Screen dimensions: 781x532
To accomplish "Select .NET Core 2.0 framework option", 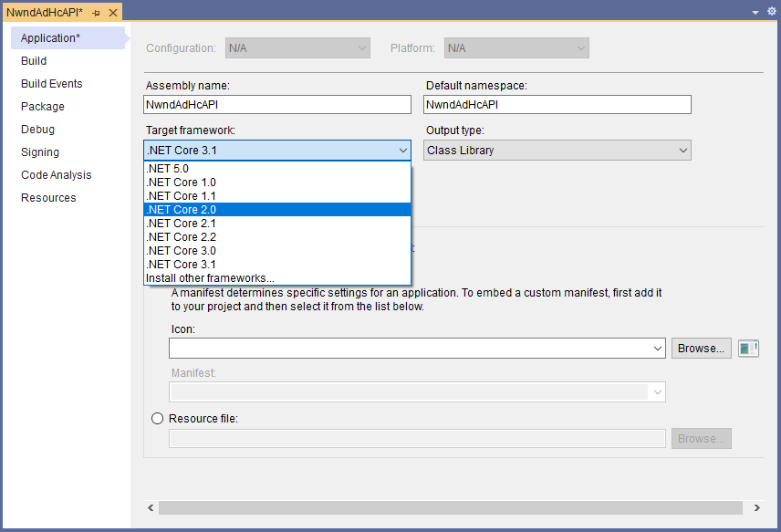I will 277,210.
